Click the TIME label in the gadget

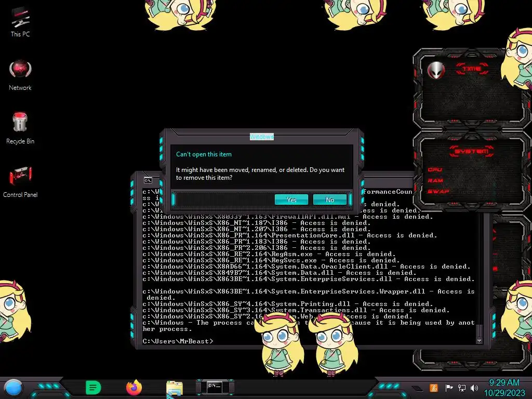pos(472,69)
